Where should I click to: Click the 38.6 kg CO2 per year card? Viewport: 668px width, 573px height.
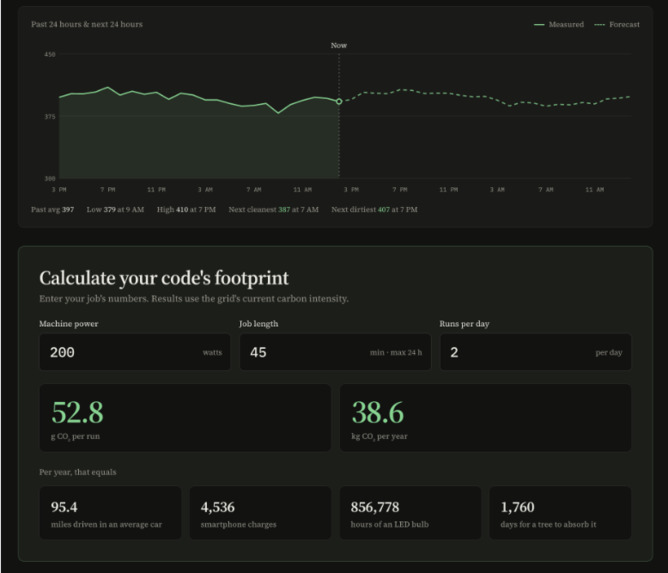[x=485, y=418]
